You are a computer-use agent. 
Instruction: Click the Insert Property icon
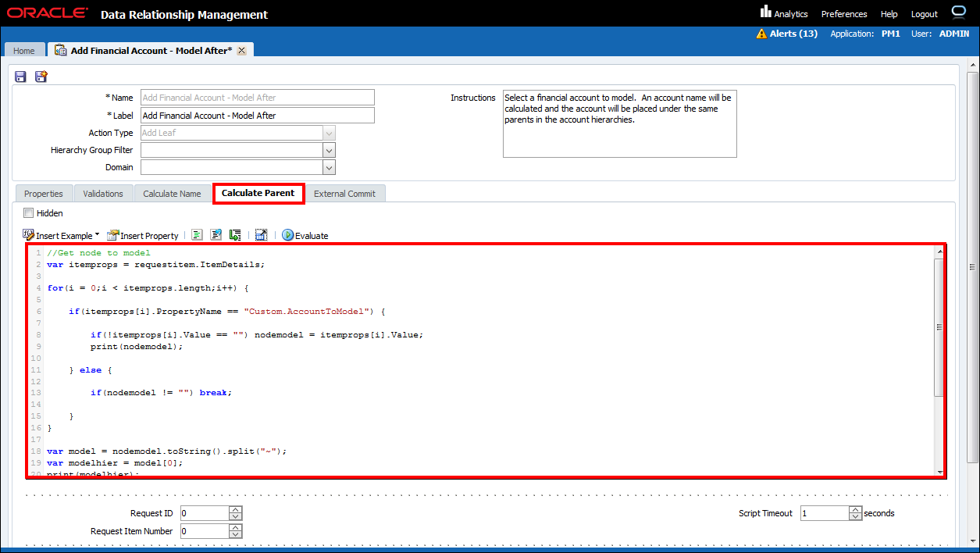tap(113, 235)
